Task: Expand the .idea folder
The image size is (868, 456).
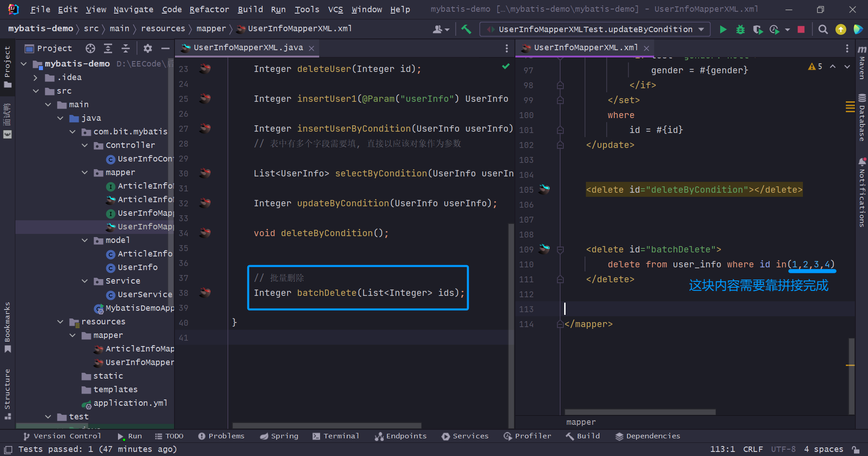Action: tap(36, 77)
